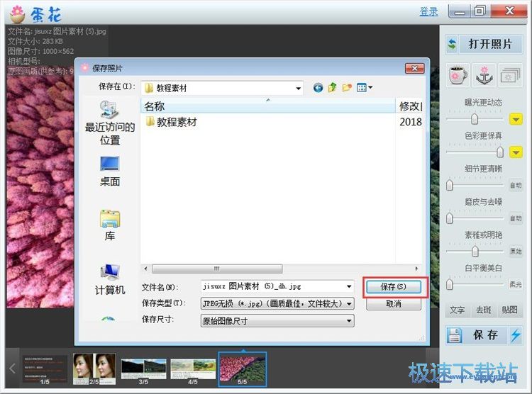The image size is (532, 394).
Task: Select Desktop location in sidebar
Action: [x=109, y=170]
